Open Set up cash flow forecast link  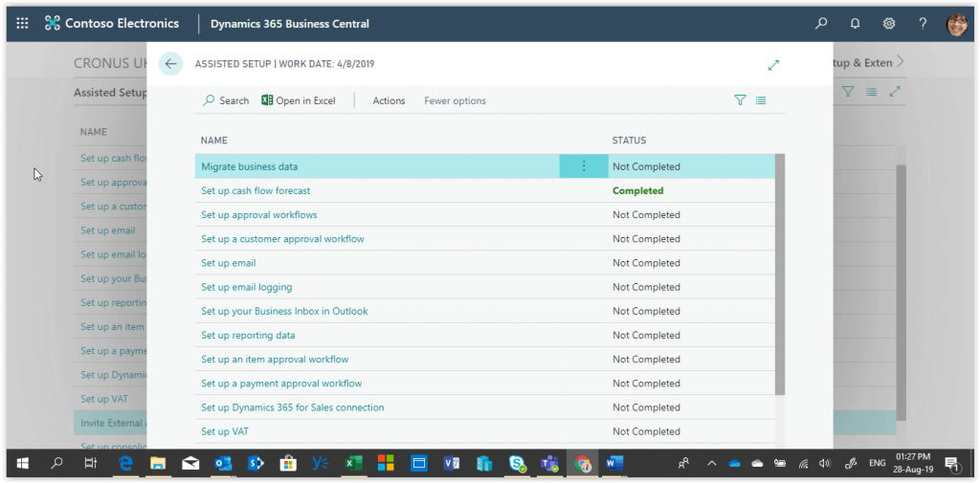[256, 190]
